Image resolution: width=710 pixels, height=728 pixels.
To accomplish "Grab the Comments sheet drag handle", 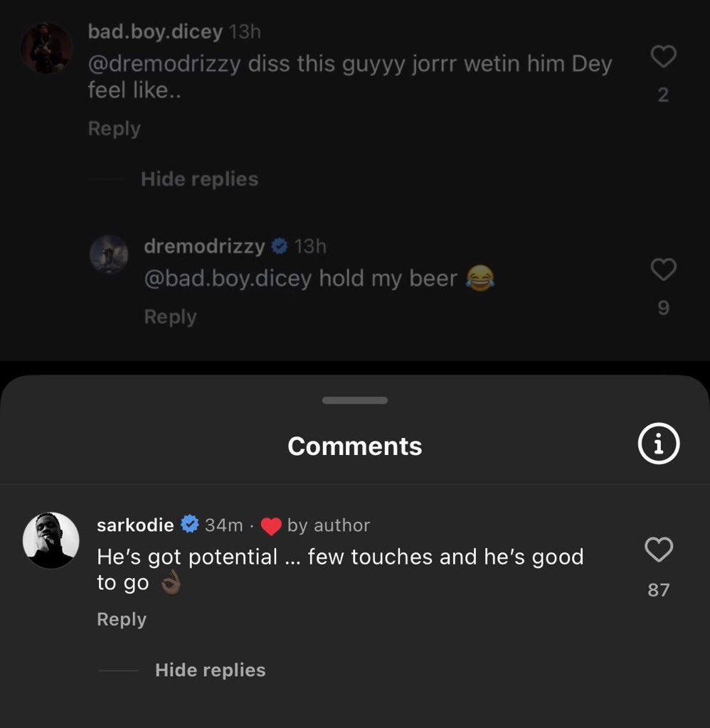I will pyautogui.click(x=354, y=400).
